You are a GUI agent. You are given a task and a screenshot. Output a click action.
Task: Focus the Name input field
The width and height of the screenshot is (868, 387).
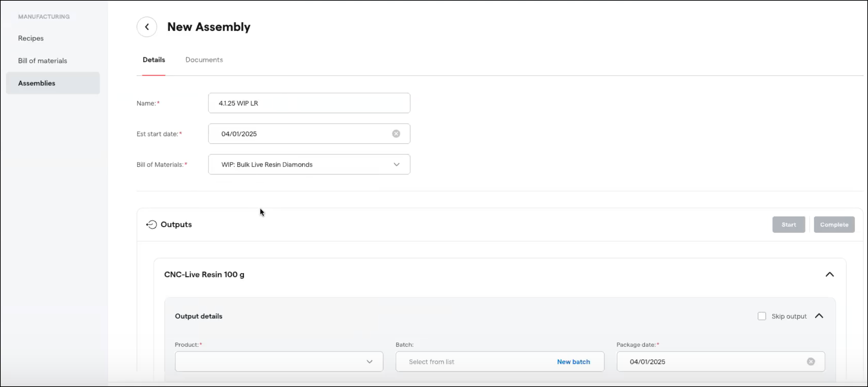[x=309, y=103]
